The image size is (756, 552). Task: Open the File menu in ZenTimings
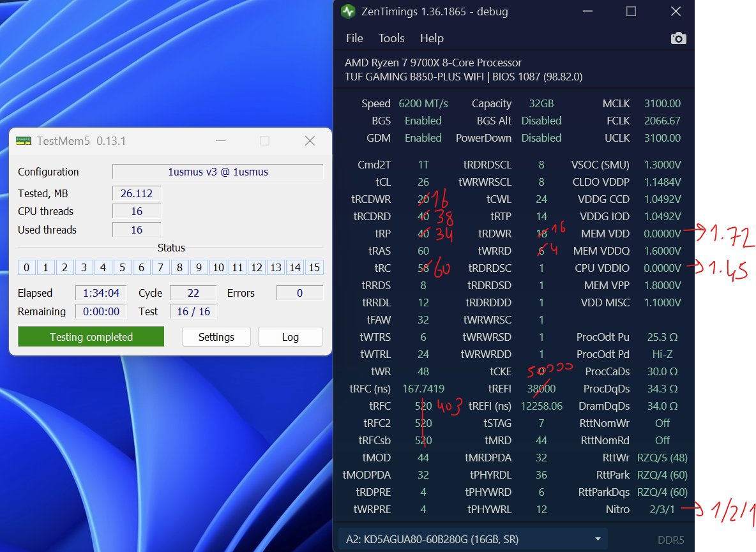coord(354,38)
